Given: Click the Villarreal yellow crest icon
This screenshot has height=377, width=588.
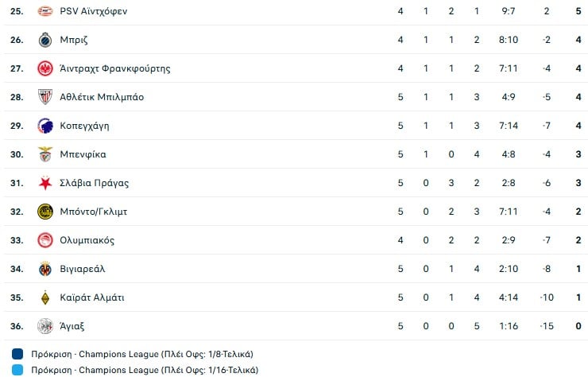Looking at the screenshot, I should [x=45, y=269].
